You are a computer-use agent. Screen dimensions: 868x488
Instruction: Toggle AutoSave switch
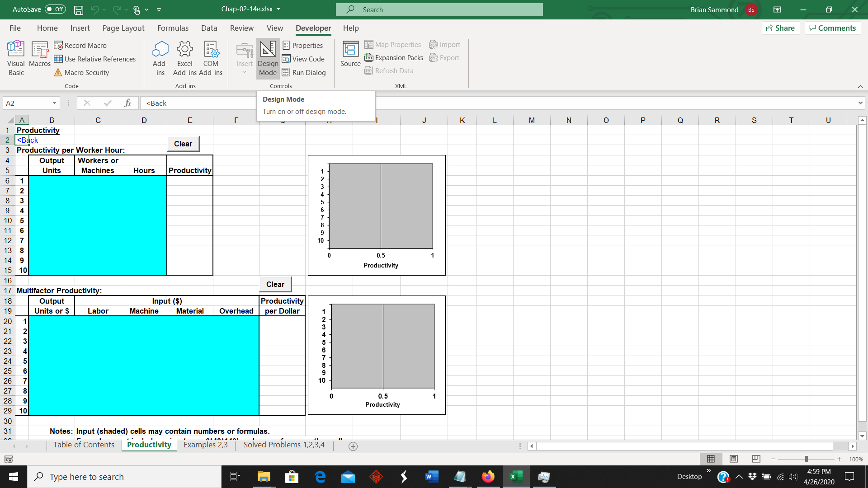pyautogui.click(x=55, y=9)
